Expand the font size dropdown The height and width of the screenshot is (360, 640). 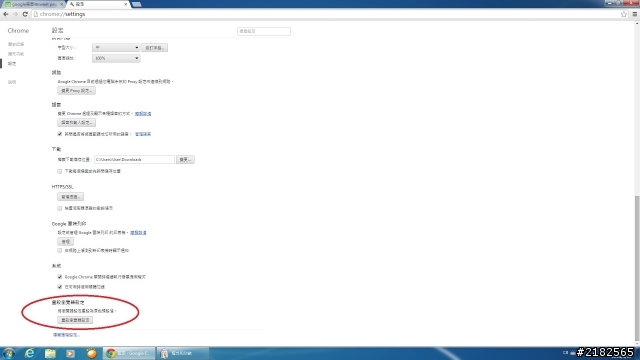pyautogui.click(x=116, y=48)
